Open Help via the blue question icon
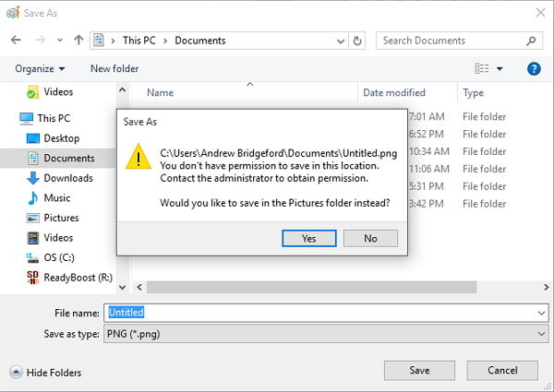This screenshot has height=392, width=554. pyautogui.click(x=534, y=68)
